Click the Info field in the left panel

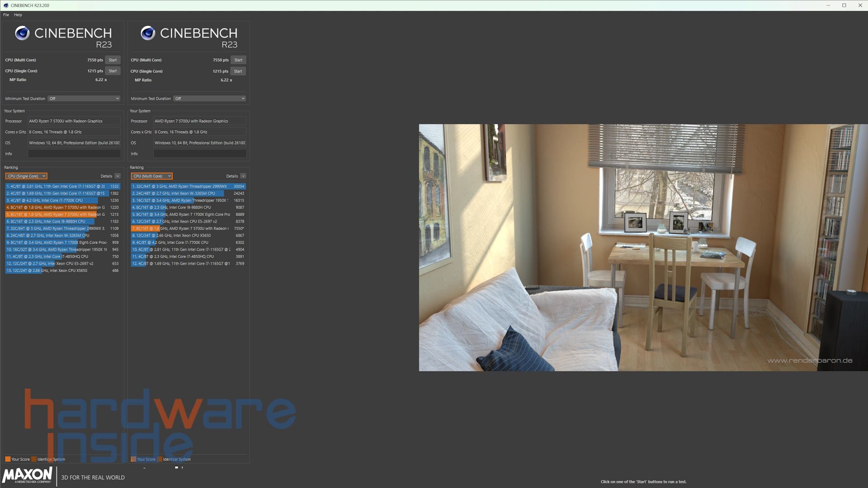(74, 154)
